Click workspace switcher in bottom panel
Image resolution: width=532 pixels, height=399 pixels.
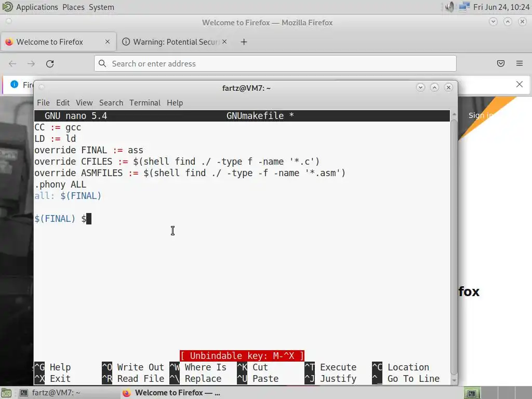pos(497,393)
